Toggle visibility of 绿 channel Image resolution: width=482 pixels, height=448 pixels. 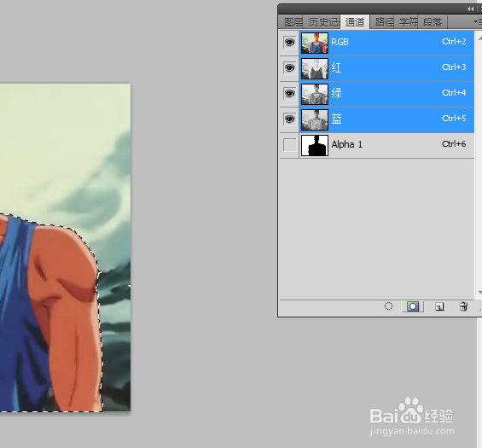[x=289, y=93]
